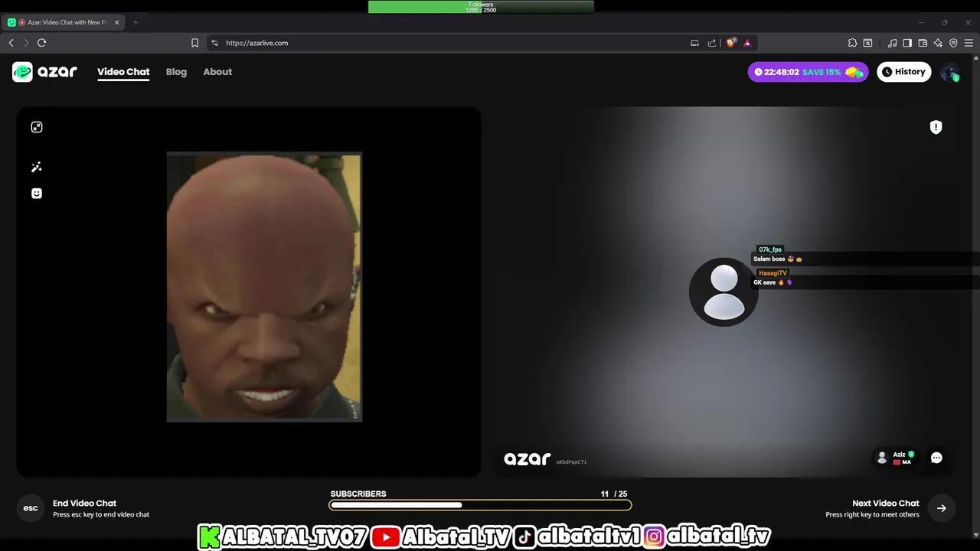
Task: Select the Azar Video Chat browser tab
Action: 64,22
